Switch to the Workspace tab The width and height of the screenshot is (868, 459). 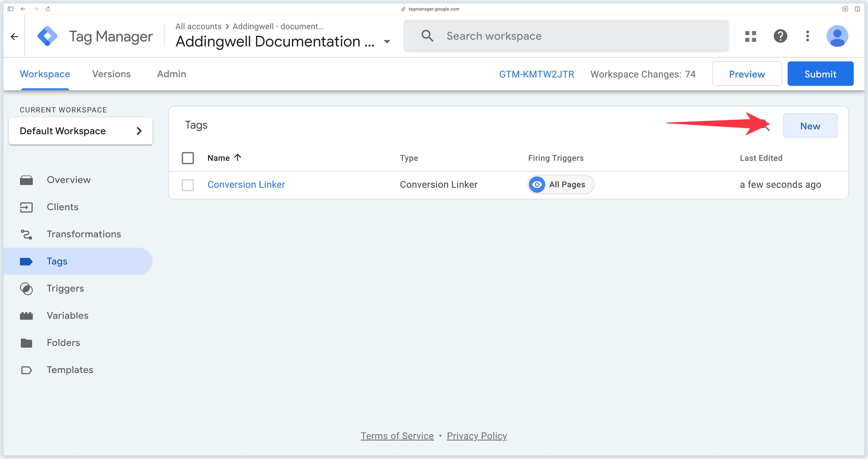pos(45,74)
